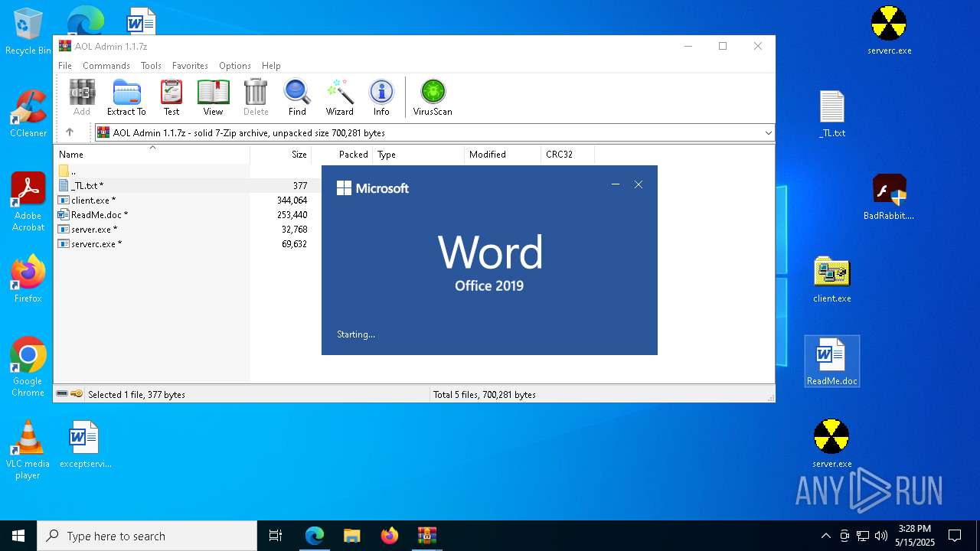Select server.exe in the archive list
This screenshot has height=551, width=980.
88,230
